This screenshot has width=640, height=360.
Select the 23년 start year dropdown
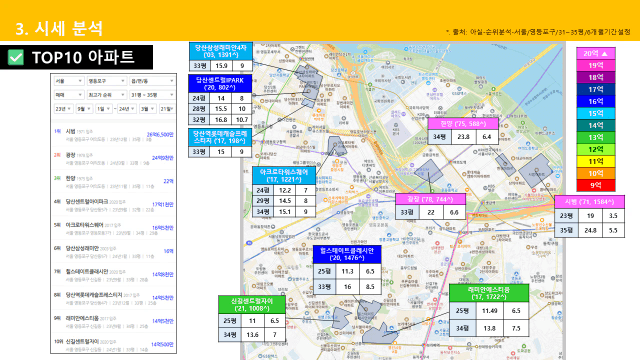tap(63, 109)
